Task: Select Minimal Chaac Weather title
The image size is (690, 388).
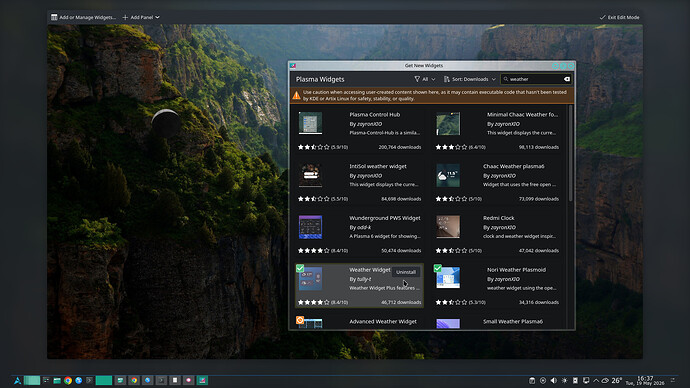Action: 522,114
